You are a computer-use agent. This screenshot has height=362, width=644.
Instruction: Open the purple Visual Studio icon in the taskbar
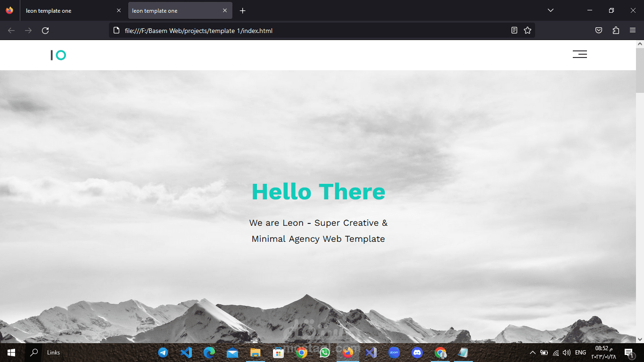point(371,353)
